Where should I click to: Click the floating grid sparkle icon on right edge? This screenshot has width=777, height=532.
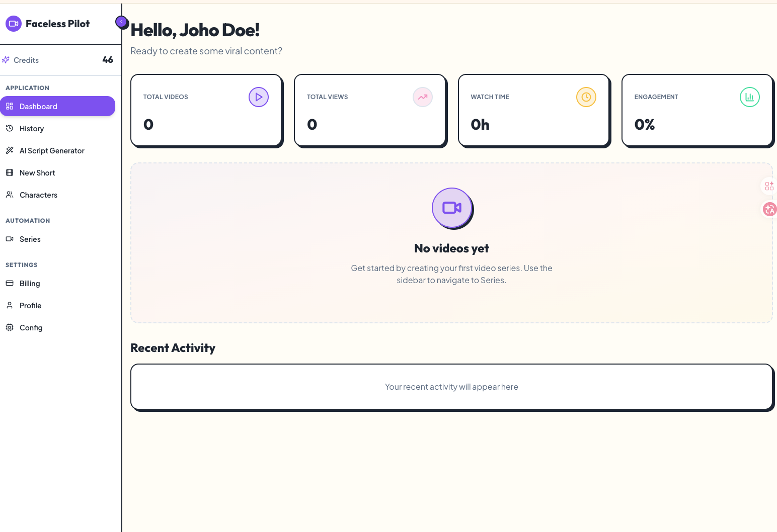pyautogui.click(x=769, y=186)
